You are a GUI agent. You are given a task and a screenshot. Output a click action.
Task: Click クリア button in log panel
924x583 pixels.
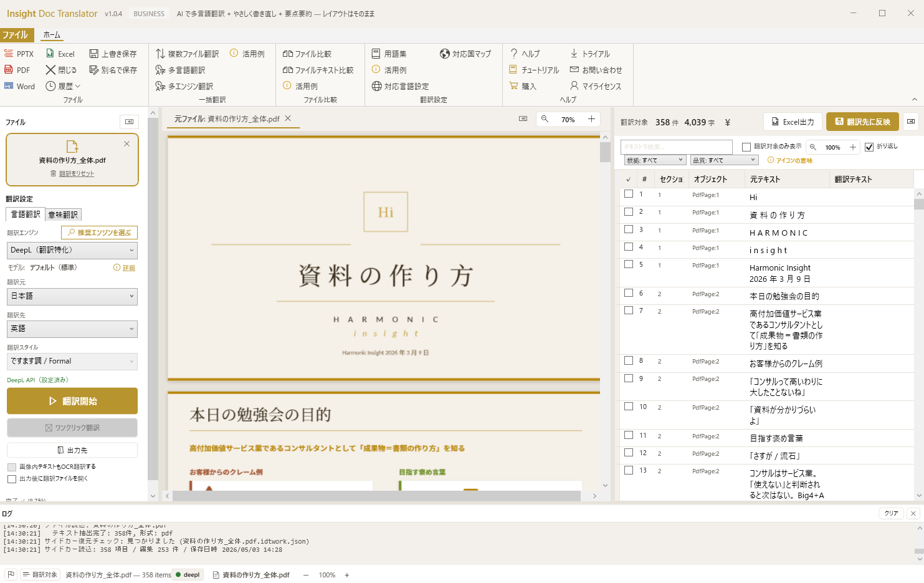(892, 513)
